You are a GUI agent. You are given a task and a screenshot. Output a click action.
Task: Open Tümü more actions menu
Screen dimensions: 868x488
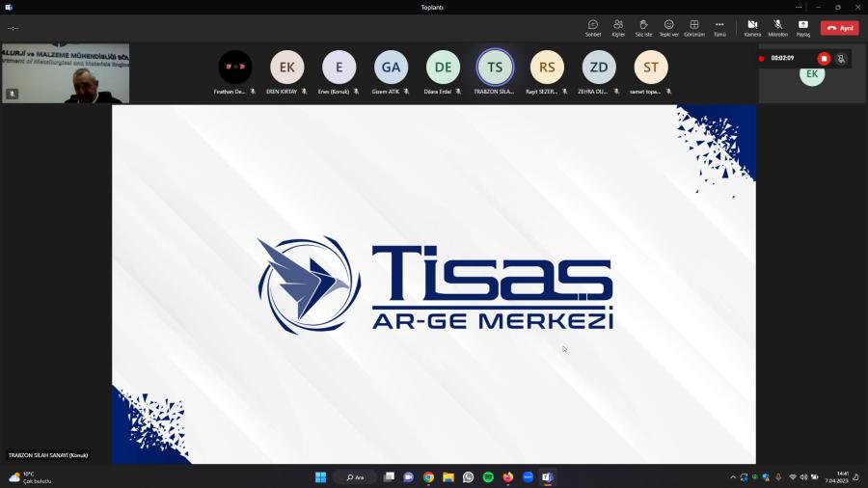pos(719,28)
